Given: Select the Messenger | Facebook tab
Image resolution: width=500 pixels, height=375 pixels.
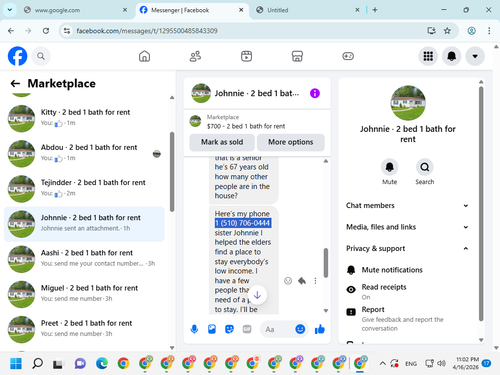Looking at the screenshot, I should coord(192,10).
